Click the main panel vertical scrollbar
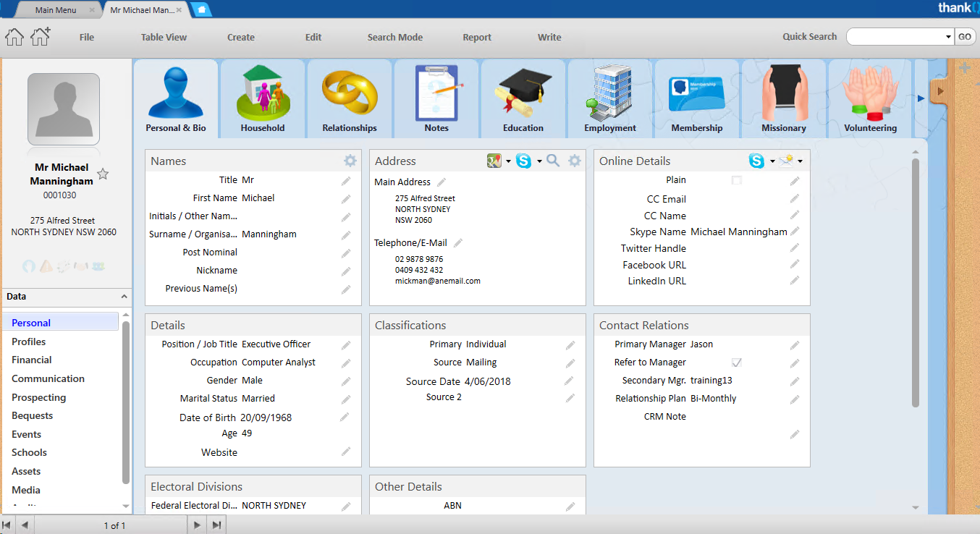Image resolution: width=980 pixels, height=534 pixels. [x=916, y=282]
